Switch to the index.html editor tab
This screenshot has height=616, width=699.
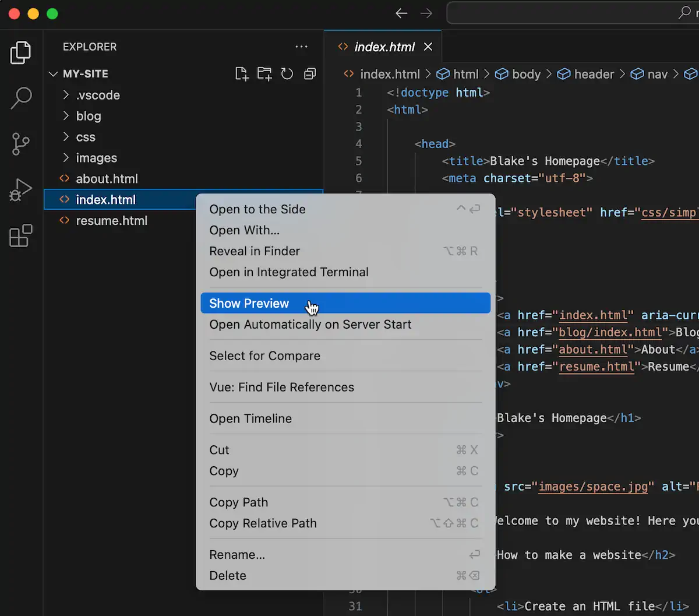(384, 47)
